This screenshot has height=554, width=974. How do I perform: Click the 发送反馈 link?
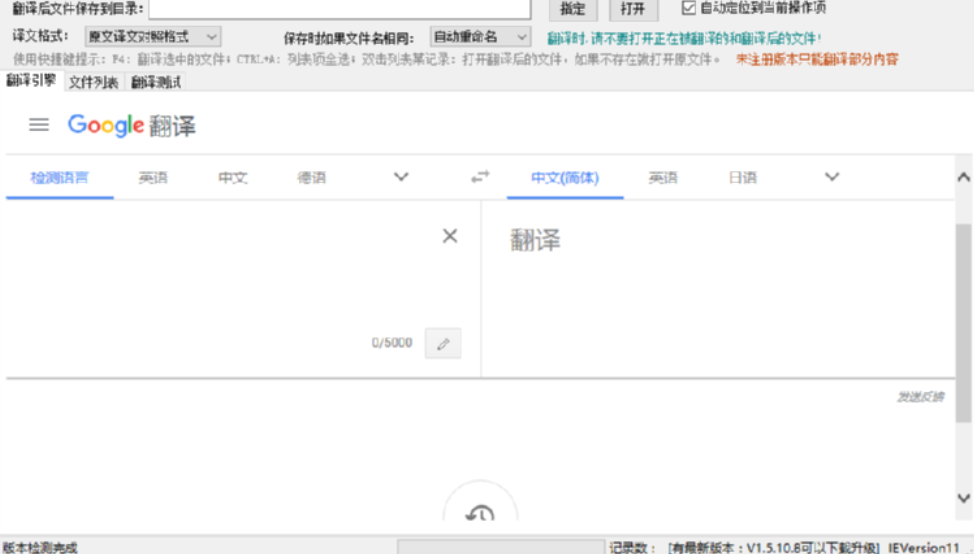click(921, 396)
